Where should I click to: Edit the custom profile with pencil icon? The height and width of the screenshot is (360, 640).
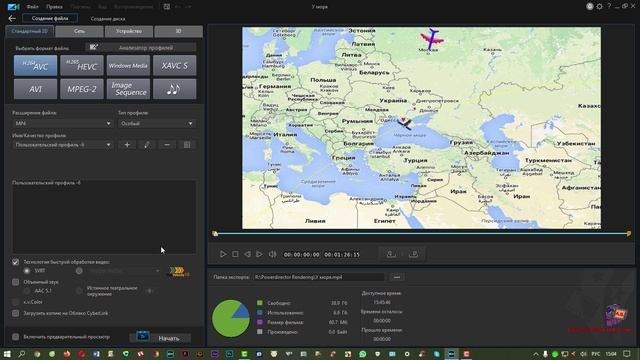coord(147,145)
